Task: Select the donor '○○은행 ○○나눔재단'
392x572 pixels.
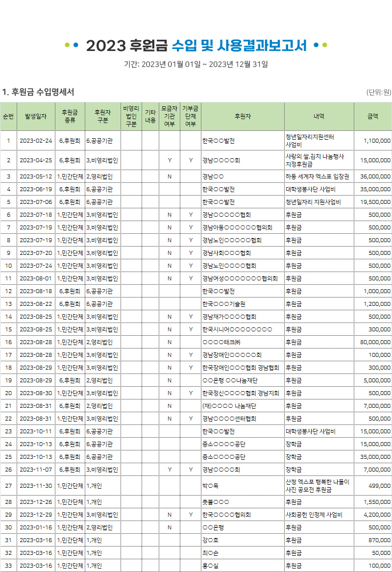Action: coord(230,380)
